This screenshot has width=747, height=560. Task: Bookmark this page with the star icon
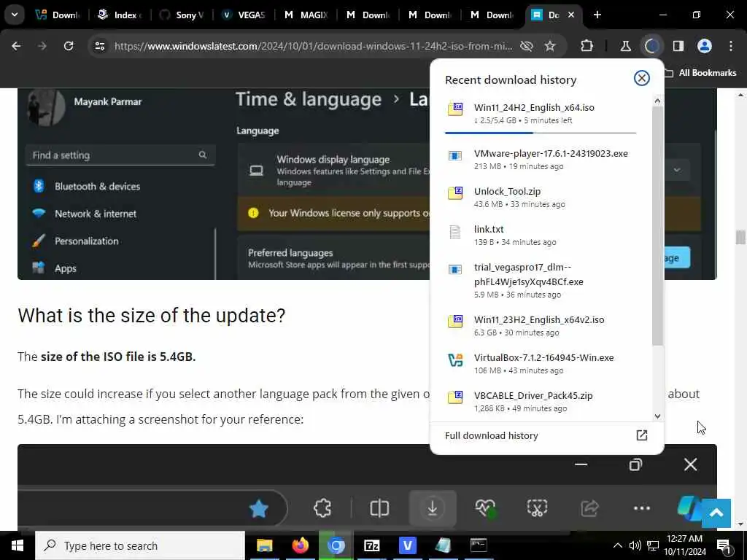pos(550,46)
